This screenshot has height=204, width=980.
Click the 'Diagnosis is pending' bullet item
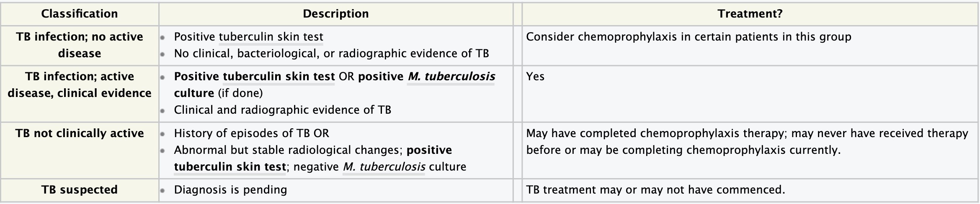(230, 190)
